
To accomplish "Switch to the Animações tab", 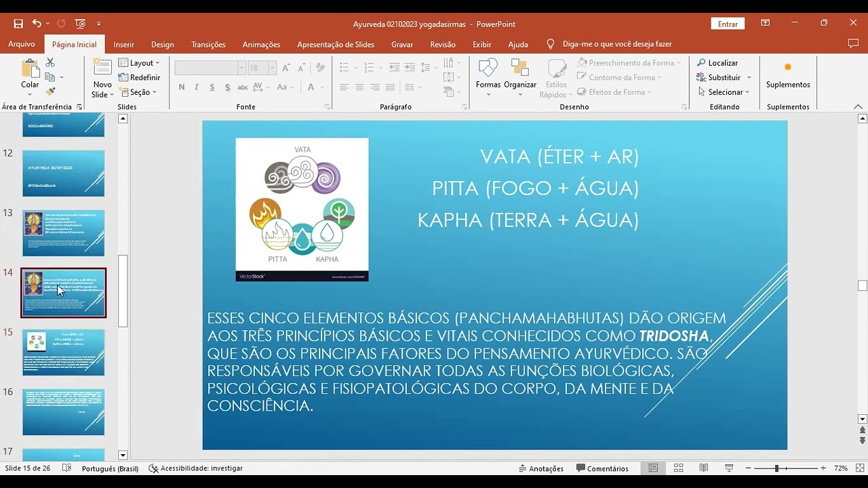I will (x=261, y=44).
